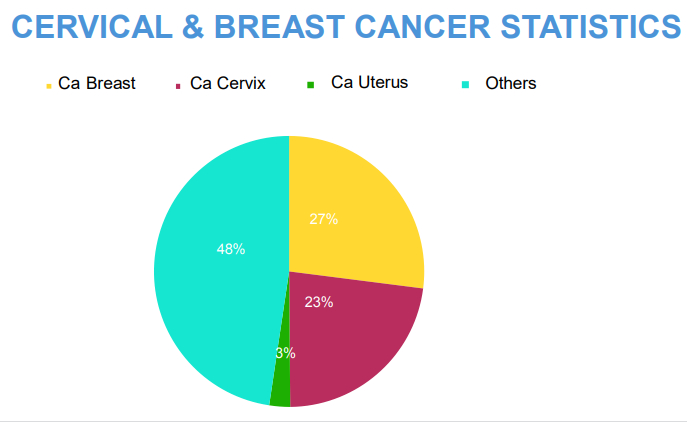Select the 23% data label

point(318,302)
